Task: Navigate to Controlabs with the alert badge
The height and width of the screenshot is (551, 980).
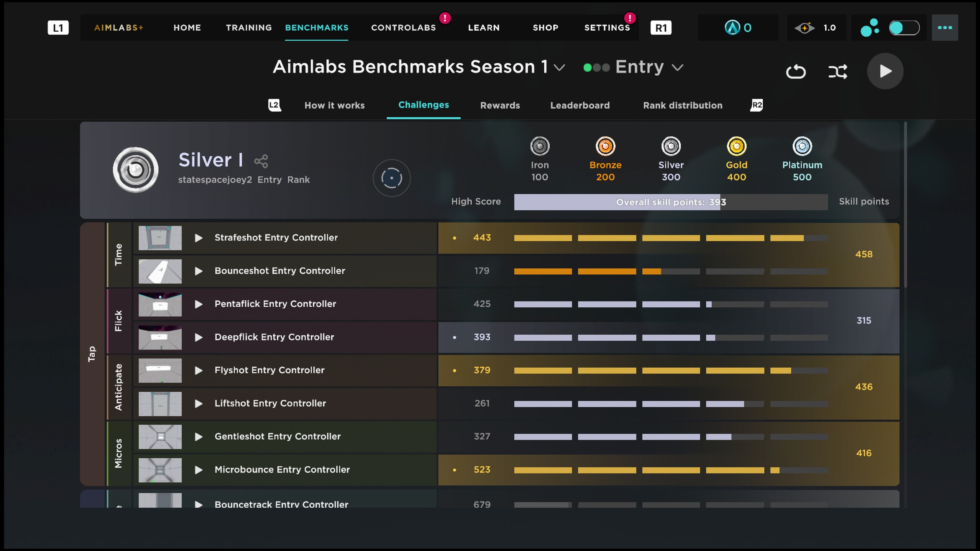Action: click(x=403, y=27)
